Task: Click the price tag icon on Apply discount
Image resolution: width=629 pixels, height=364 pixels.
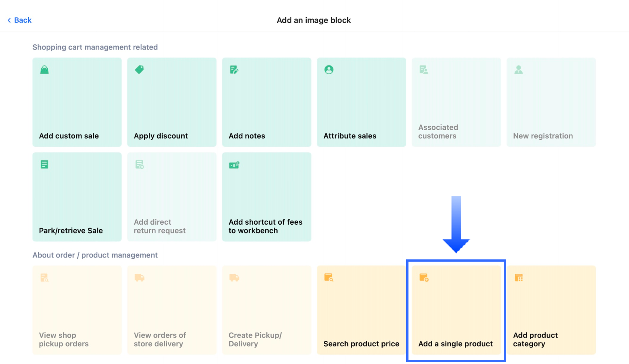Action: tap(139, 69)
